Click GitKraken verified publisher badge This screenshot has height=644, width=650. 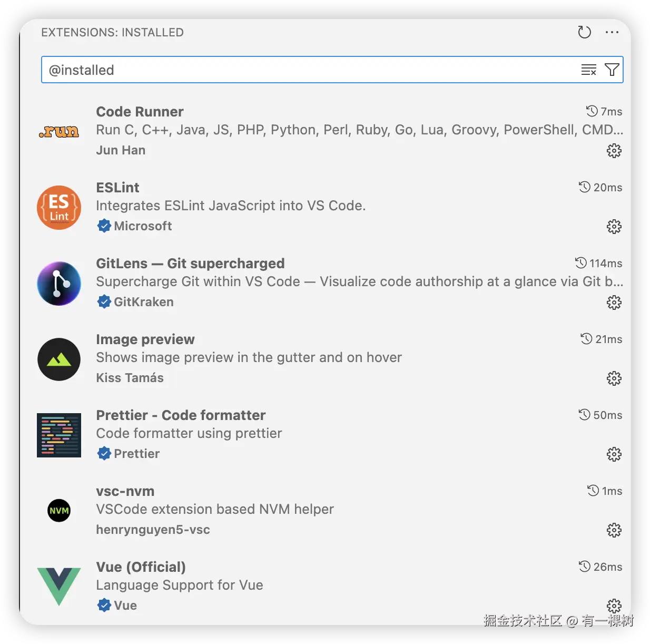point(104,302)
